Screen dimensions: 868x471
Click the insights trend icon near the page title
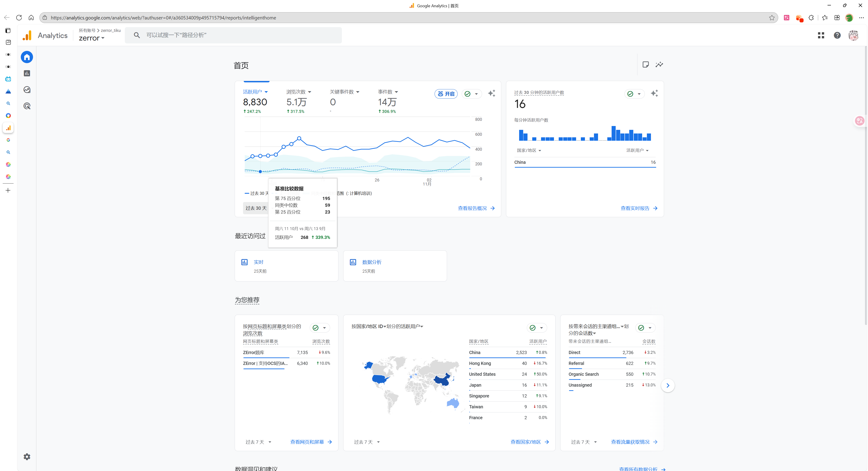click(659, 64)
